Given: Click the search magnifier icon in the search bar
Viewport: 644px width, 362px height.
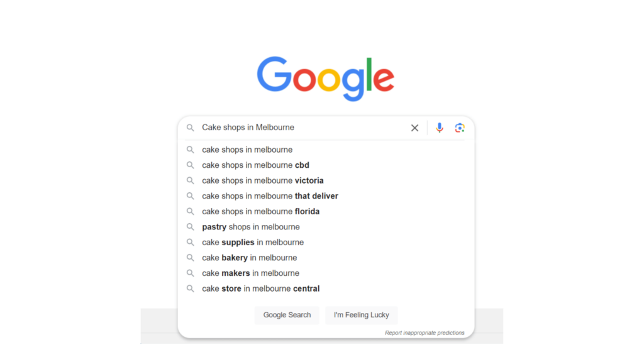Looking at the screenshot, I should [x=190, y=128].
